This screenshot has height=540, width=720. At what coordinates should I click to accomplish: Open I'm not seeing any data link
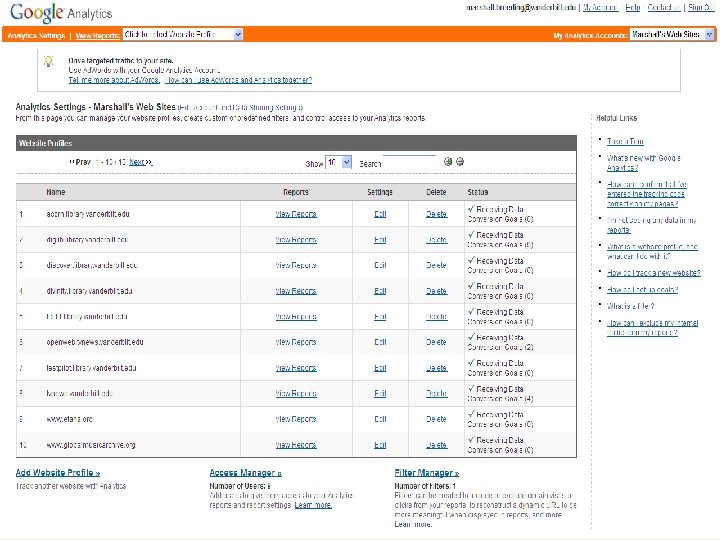[652, 225]
